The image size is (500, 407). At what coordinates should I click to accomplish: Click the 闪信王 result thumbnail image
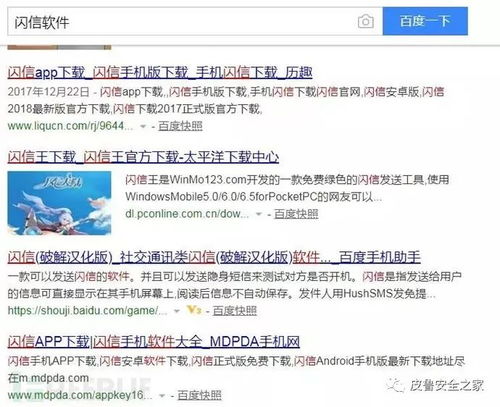59,203
